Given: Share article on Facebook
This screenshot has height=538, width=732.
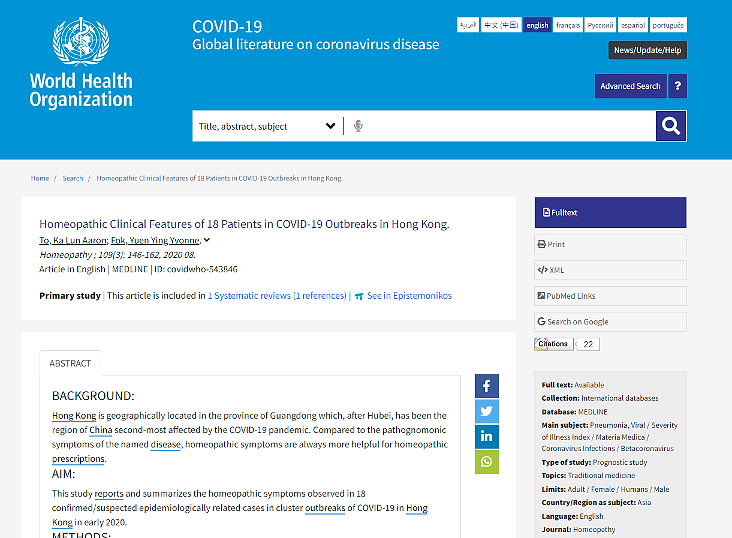Looking at the screenshot, I should pos(486,386).
